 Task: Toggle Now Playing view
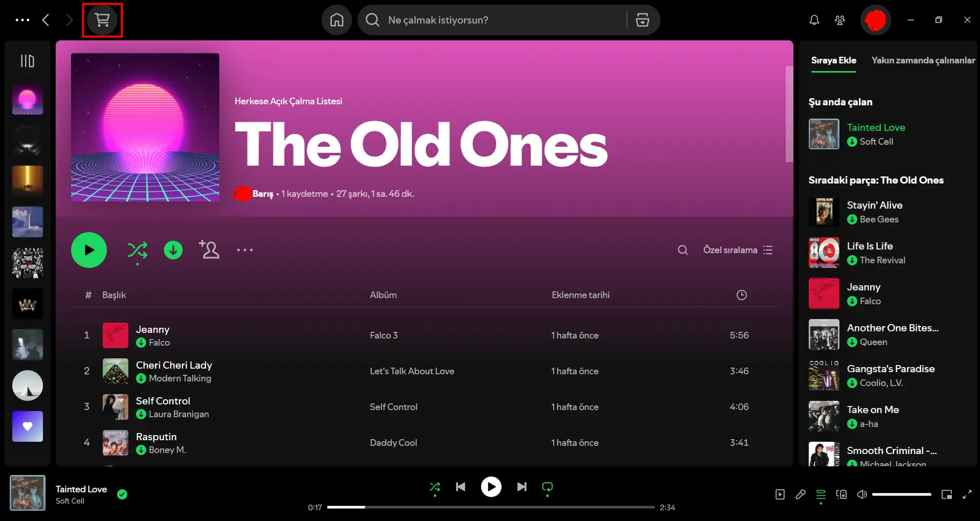[x=780, y=494]
